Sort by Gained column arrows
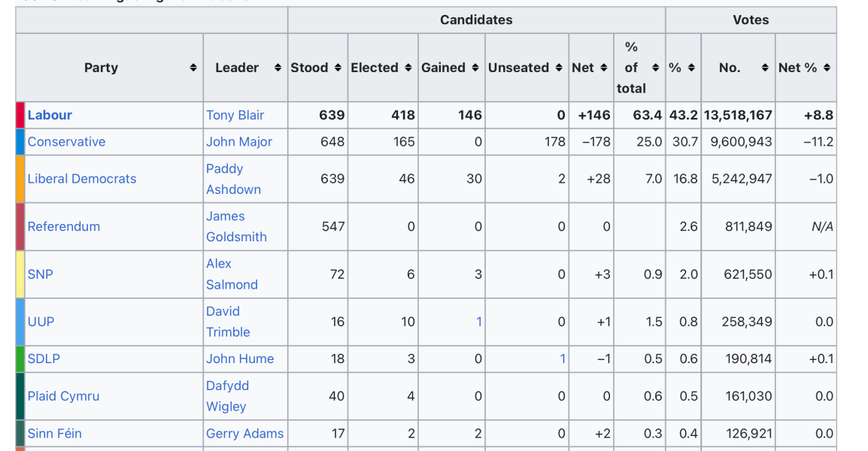 475,68
